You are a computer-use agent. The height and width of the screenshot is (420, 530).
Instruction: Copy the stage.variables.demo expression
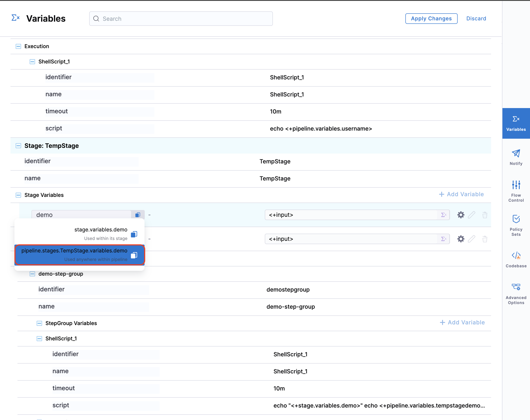coord(134,234)
